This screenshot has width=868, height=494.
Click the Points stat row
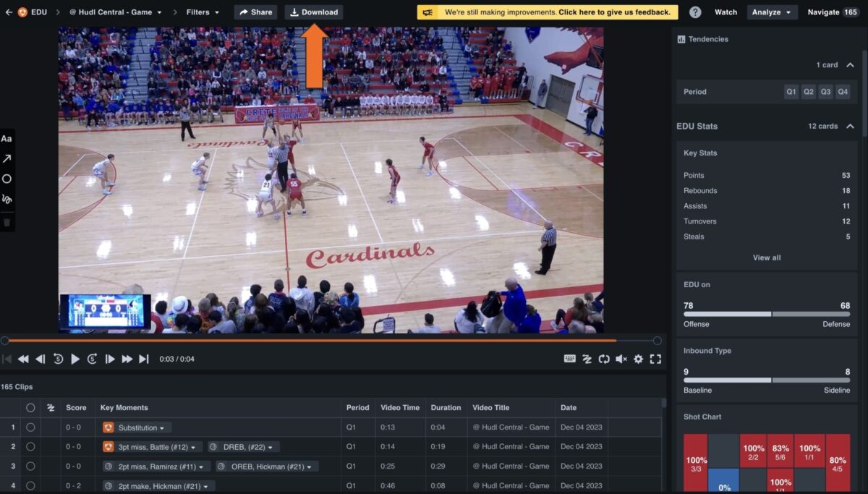[767, 176]
